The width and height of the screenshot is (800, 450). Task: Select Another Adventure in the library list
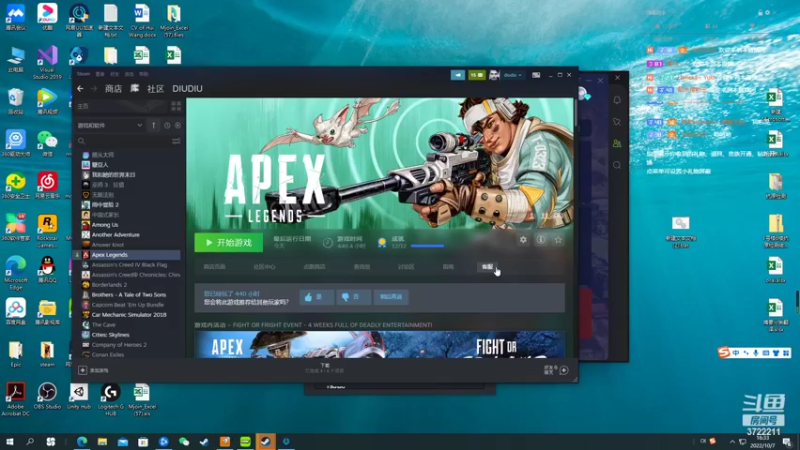pyautogui.click(x=115, y=235)
